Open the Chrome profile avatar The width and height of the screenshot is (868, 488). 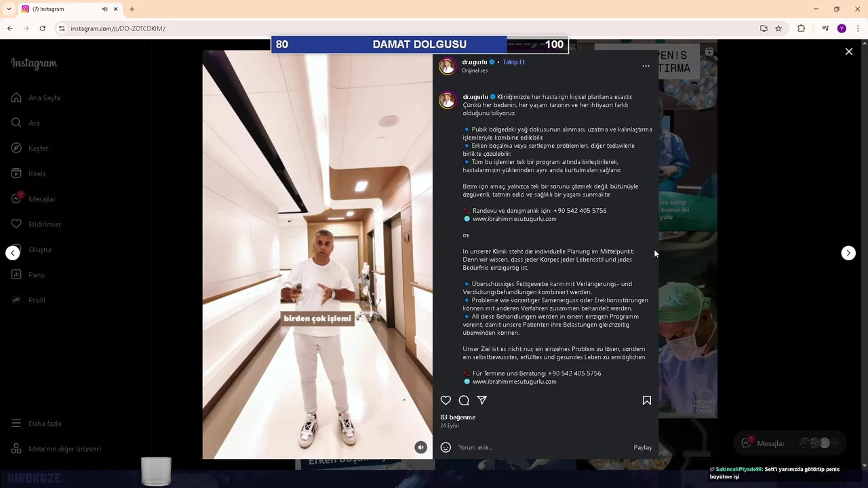(842, 28)
